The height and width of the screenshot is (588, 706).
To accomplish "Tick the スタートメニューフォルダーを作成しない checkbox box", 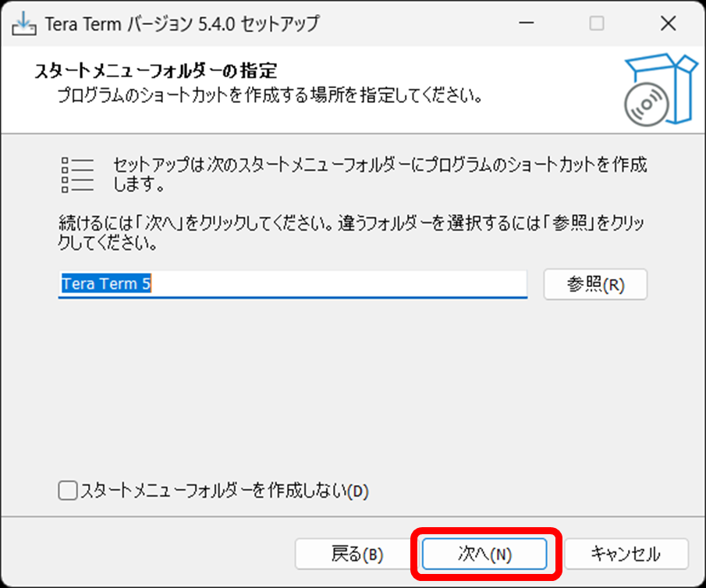I will (68, 491).
